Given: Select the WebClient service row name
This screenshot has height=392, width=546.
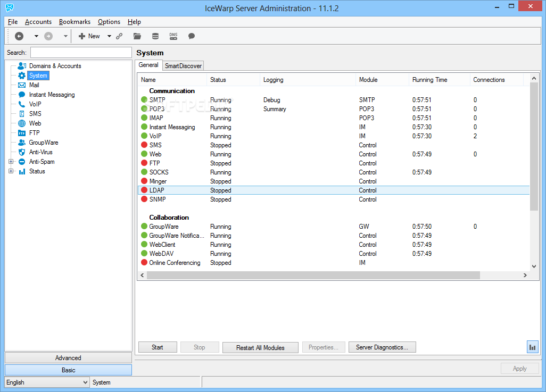Looking at the screenshot, I should [x=162, y=245].
